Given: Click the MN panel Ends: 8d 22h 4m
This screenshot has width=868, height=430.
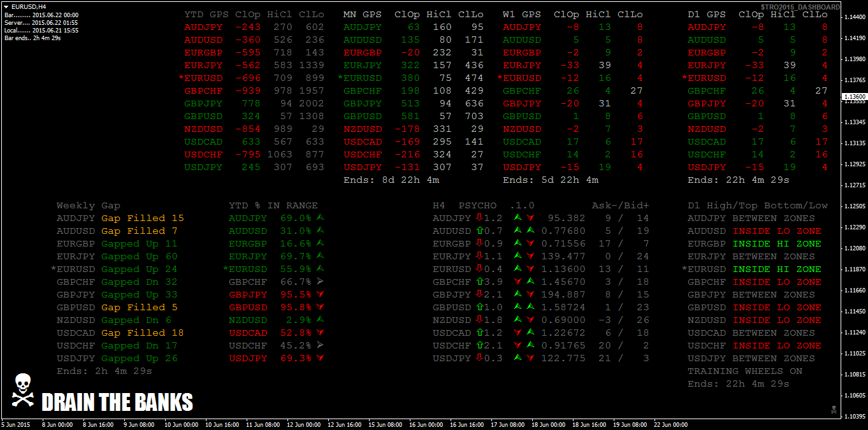Looking at the screenshot, I should (x=391, y=180).
